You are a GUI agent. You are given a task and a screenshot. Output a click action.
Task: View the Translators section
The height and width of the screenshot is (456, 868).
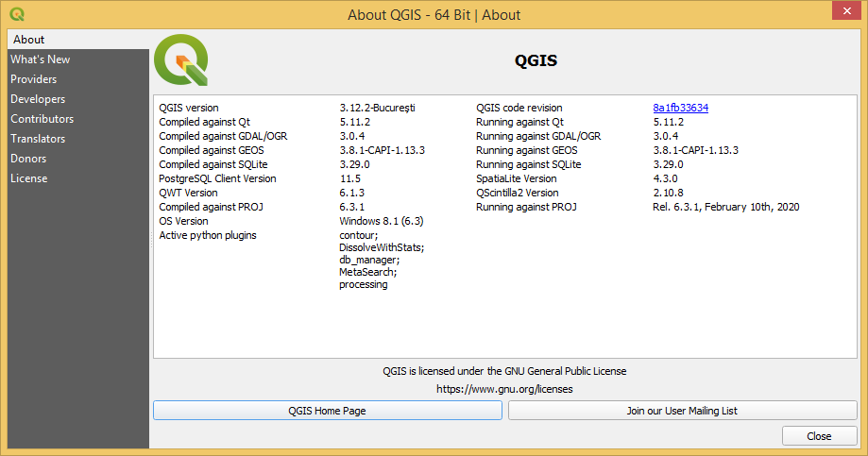[x=78, y=139]
